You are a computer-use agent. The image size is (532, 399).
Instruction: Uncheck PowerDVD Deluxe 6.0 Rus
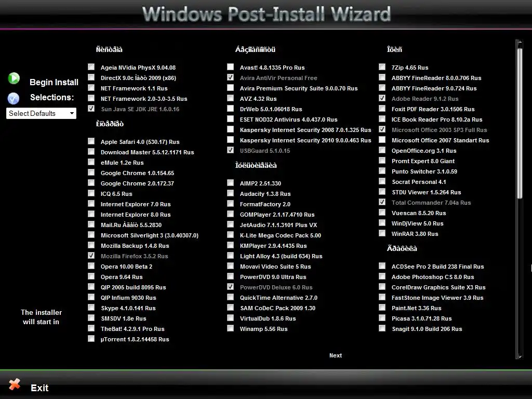(230, 287)
